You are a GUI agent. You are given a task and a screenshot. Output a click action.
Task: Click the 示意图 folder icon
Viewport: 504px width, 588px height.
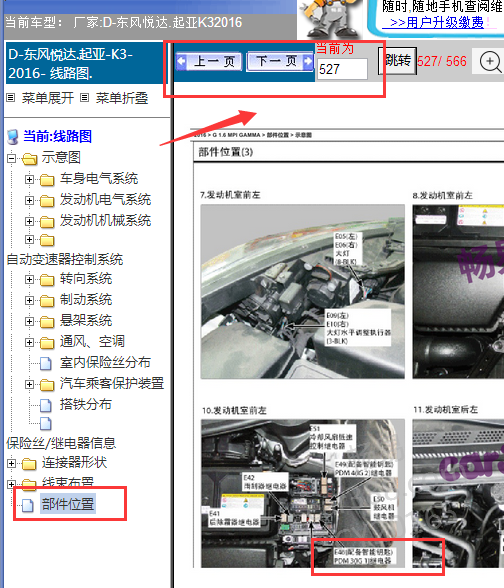pyautogui.click(x=30, y=159)
